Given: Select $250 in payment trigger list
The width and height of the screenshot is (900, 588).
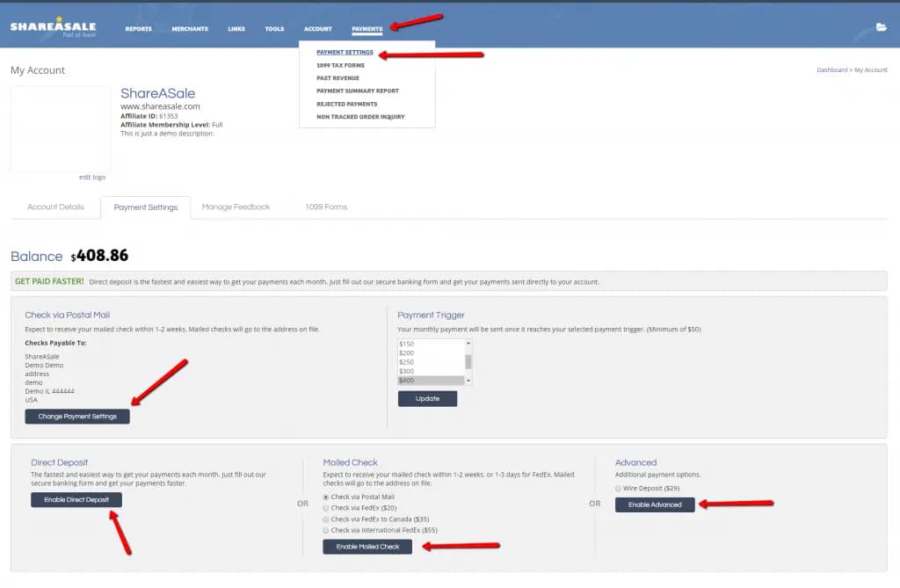Looking at the screenshot, I should (x=431, y=362).
